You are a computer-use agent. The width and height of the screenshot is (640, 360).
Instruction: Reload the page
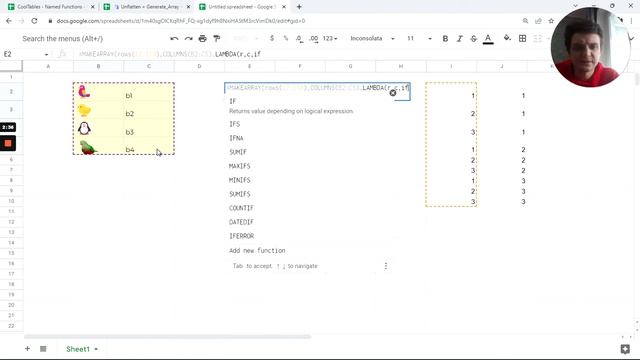(34, 21)
